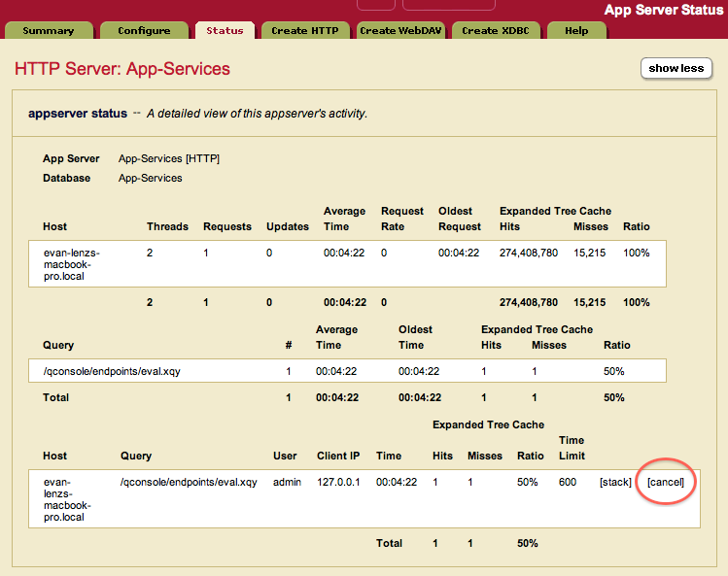Click the 00:04:22 time in the admin request row
Viewport: 728px width, 576px height.
397,482
